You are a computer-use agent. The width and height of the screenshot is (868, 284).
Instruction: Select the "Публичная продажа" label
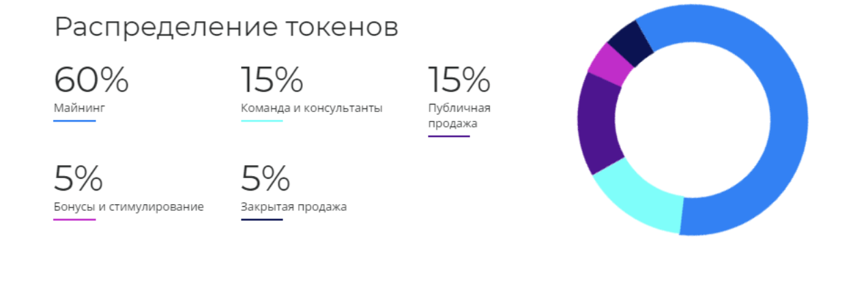pos(459,115)
